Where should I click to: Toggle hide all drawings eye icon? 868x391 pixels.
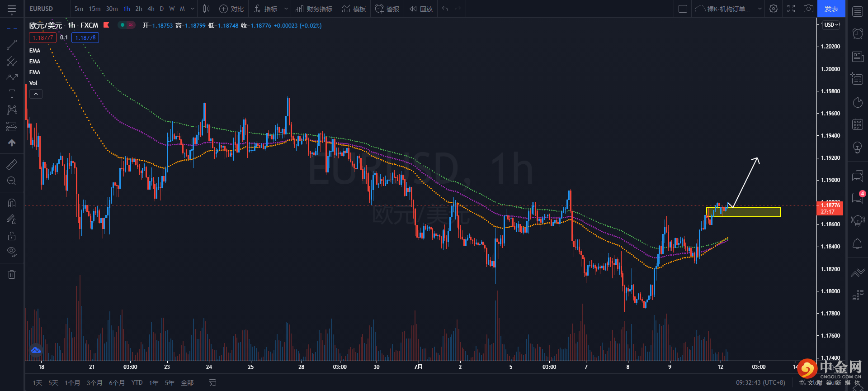tap(12, 252)
